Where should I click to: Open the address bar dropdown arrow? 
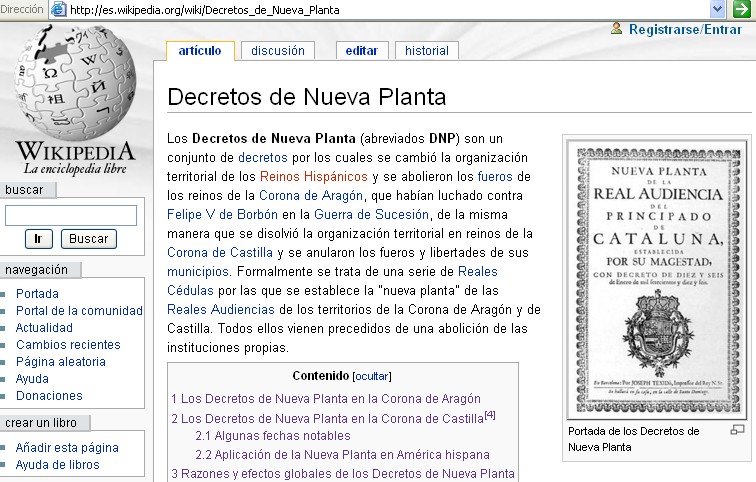point(744,9)
